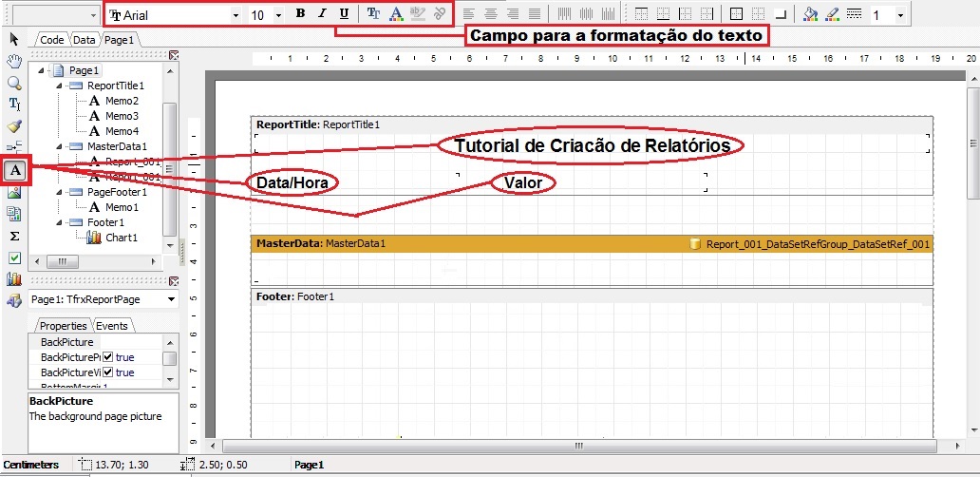Viewport: 980px width, 477px height.
Task: Toggle Bold formatting
Action: [x=301, y=13]
